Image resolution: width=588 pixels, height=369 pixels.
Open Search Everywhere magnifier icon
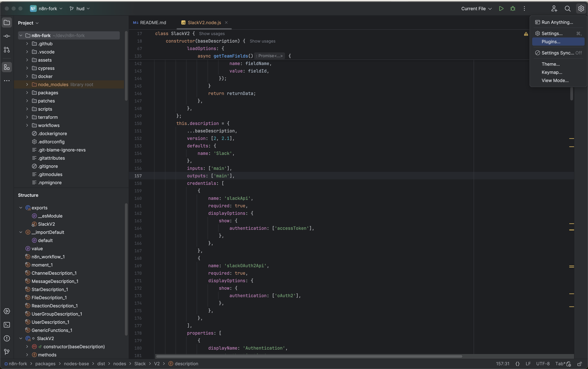click(x=568, y=9)
